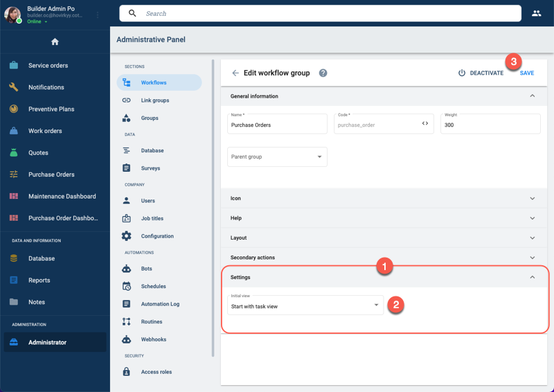554x392 pixels.
Task: Click the Reports document icon
Action: coord(14,280)
